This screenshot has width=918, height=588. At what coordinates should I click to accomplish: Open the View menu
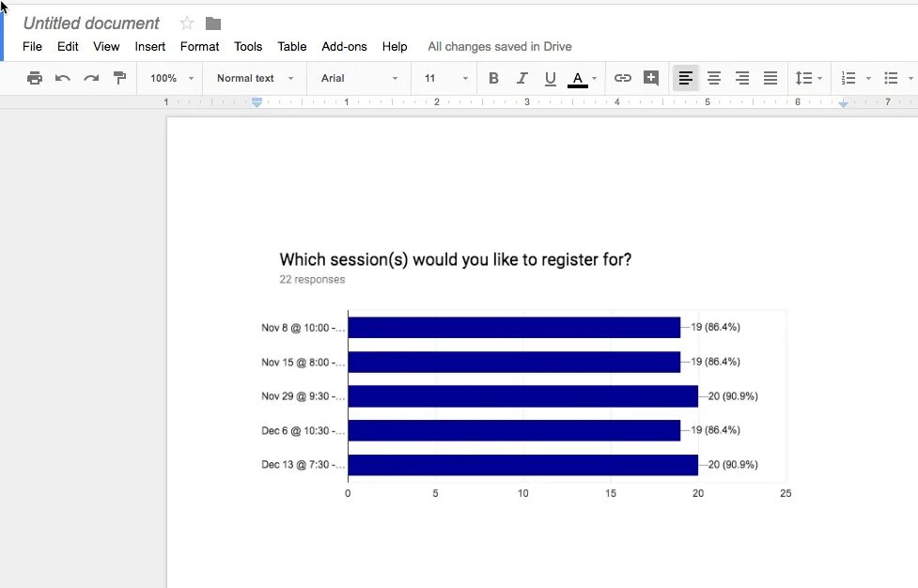[x=106, y=46]
